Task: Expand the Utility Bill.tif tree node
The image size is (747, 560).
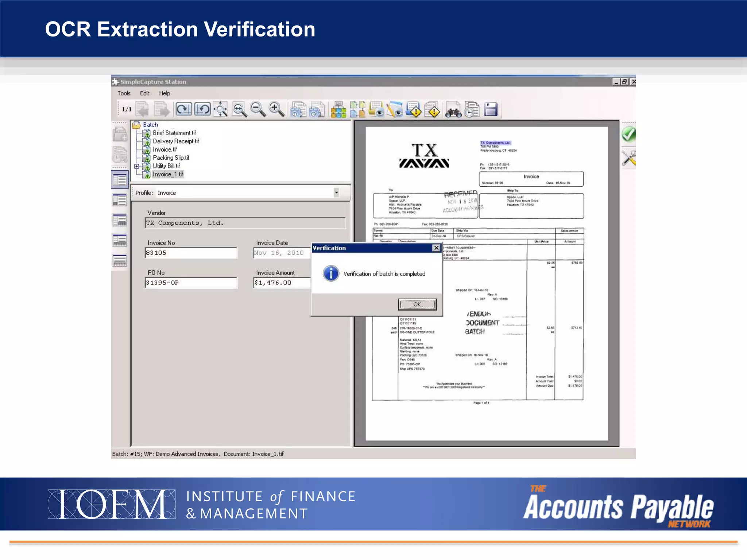Action: [137, 166]
